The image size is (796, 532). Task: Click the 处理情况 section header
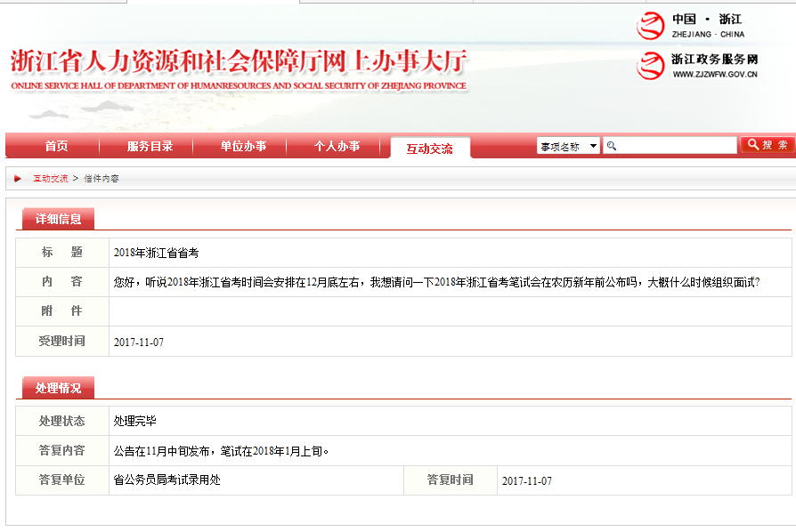coord(58,388)
